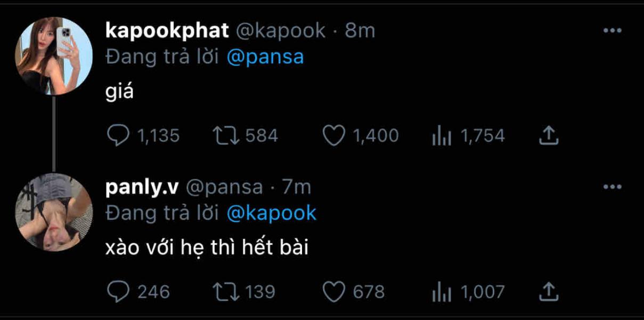The height and width of the screenshot is (320, 644).
Task: Reply to kapookphat's tweet
Action: coord(117,136)
